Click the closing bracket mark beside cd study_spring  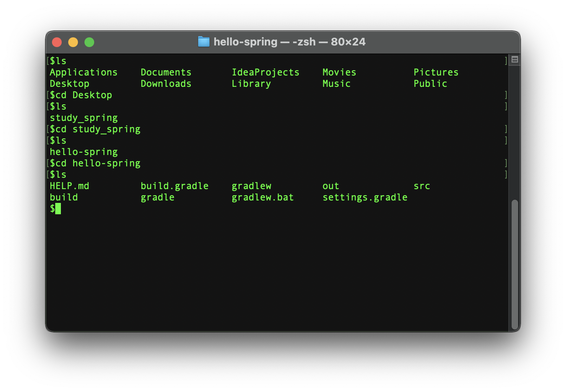coord(506,129)
